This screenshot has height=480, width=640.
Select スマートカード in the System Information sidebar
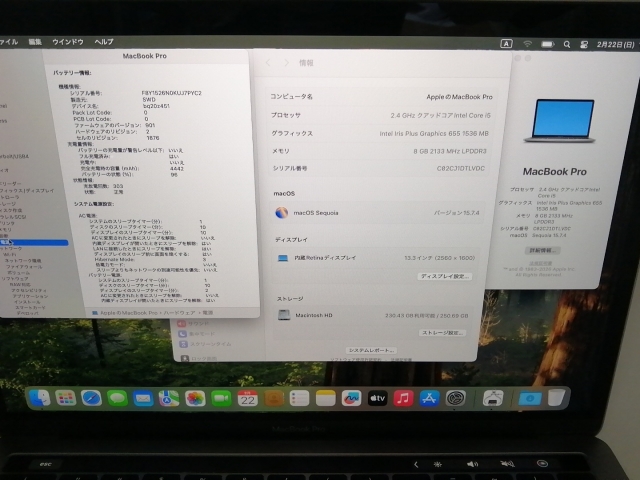pos(30,307)
